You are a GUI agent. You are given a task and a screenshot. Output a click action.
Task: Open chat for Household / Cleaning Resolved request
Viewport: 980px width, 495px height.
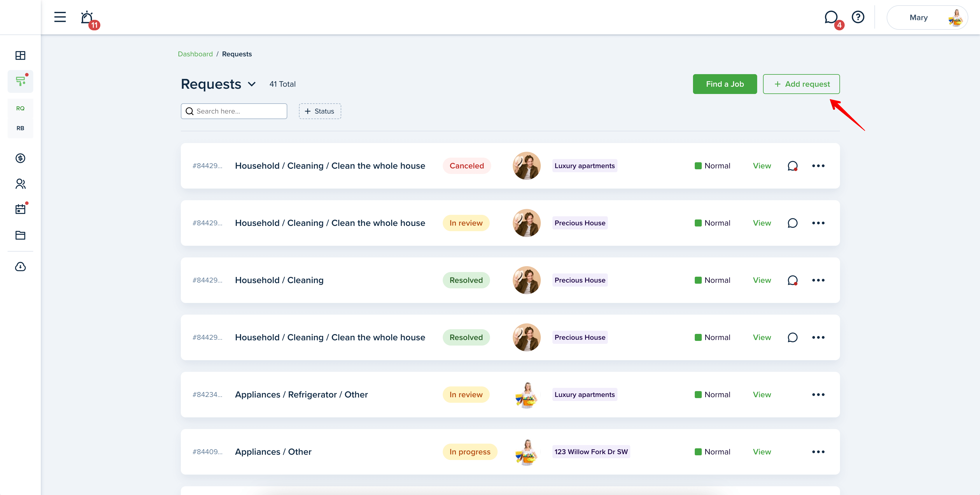click(x=792, y=280)
